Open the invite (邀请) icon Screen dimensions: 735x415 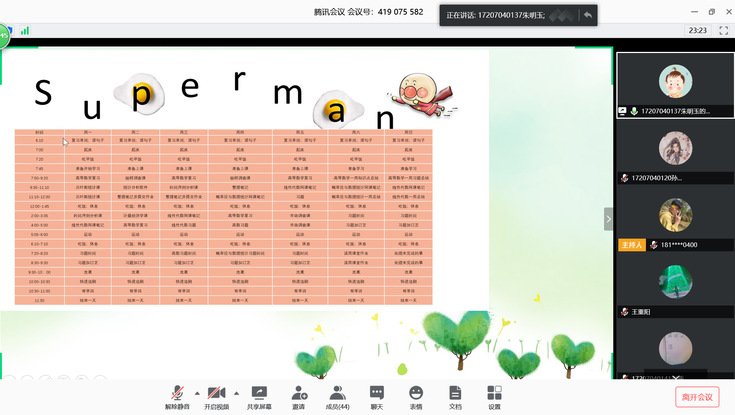coord(299,396)
